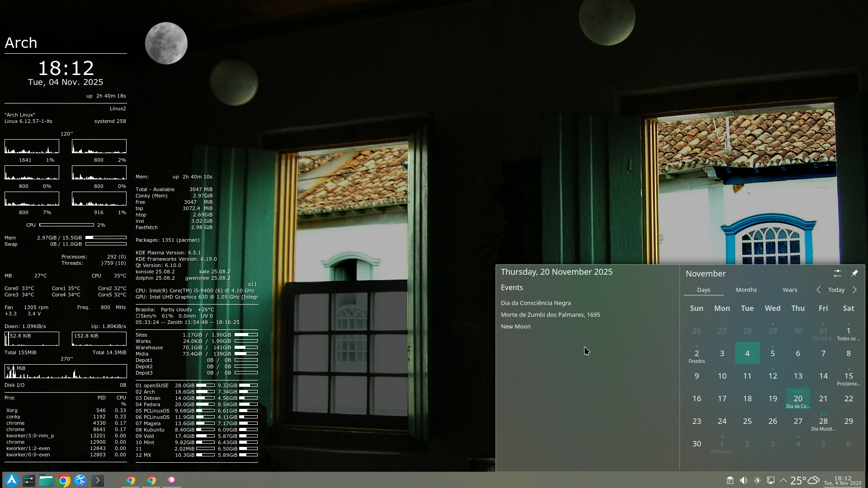Open the Konsole terminal launcher
Viewport: 868px width, 488px height.
98,480
